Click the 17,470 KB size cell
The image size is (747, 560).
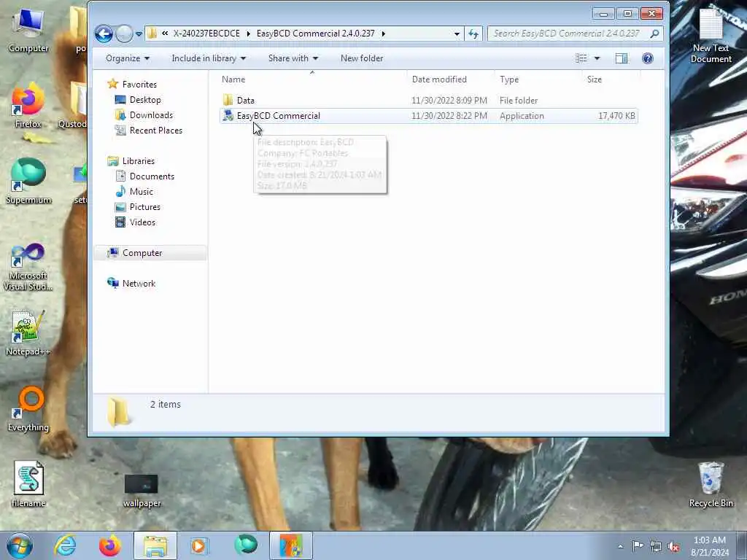tap(616, 116)
